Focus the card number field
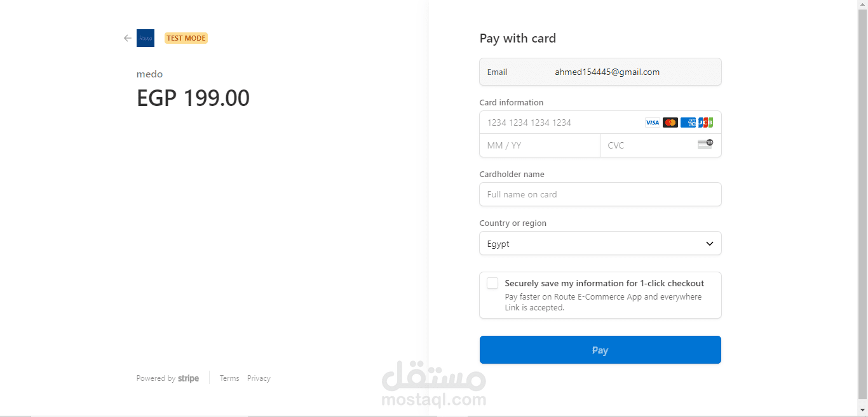Screen dimensions: 868x417 (559, 122)
